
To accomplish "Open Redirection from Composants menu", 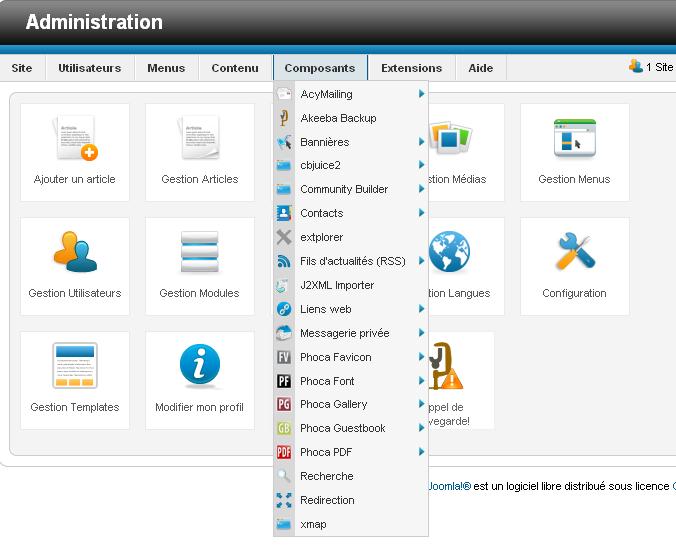I will click(x=351, y=500).
